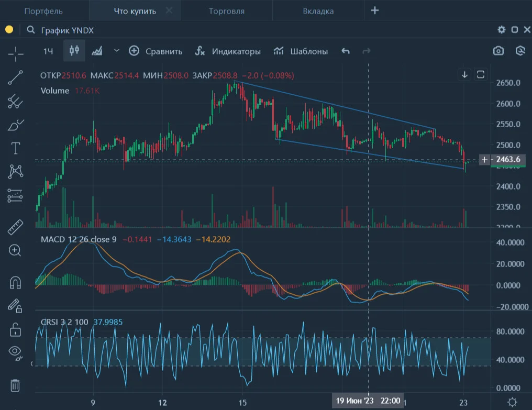Click the MACD 12 26 close 9 legend
The height and width of the screenshot is (410, 532).
(x=79, y=239)
